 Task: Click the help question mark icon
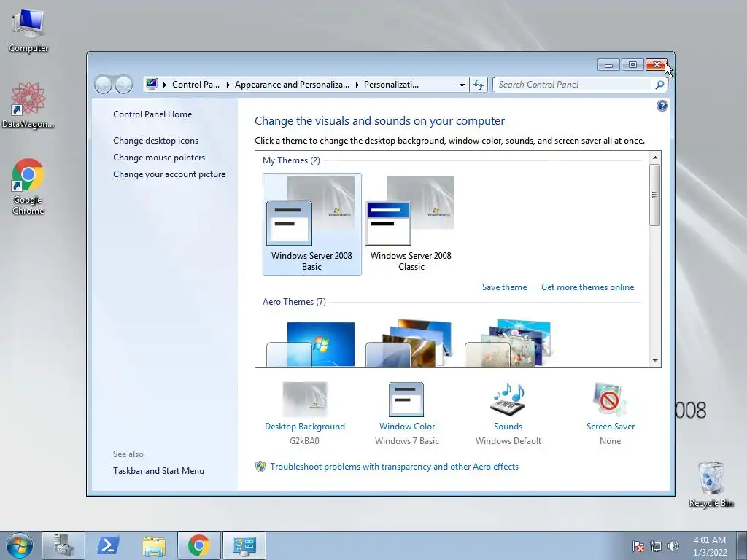point(662,106)
